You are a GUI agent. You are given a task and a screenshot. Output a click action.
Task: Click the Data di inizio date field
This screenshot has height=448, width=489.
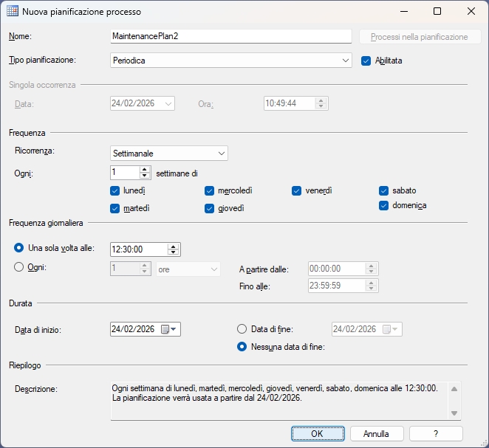click(133, 329)
